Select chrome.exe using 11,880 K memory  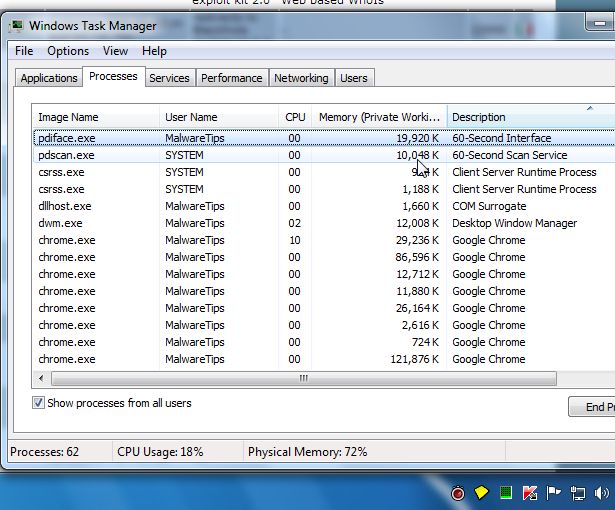(x=324, y=291)
